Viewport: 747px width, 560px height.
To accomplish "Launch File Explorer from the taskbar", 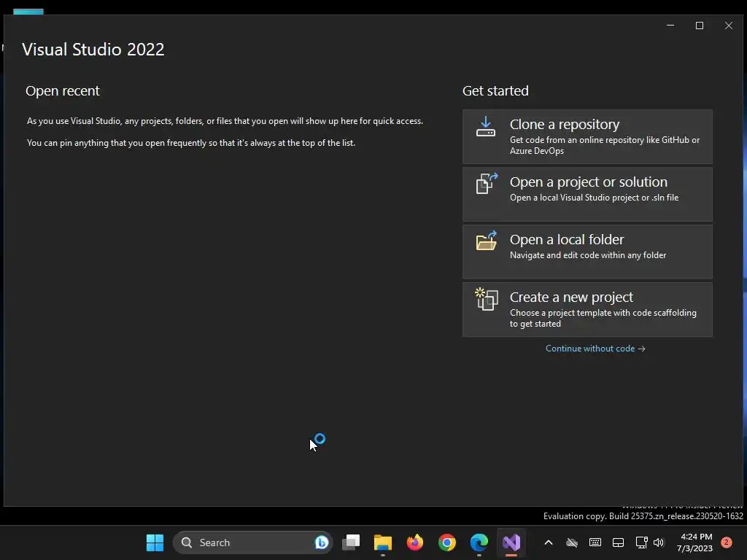I will [383, 542].
